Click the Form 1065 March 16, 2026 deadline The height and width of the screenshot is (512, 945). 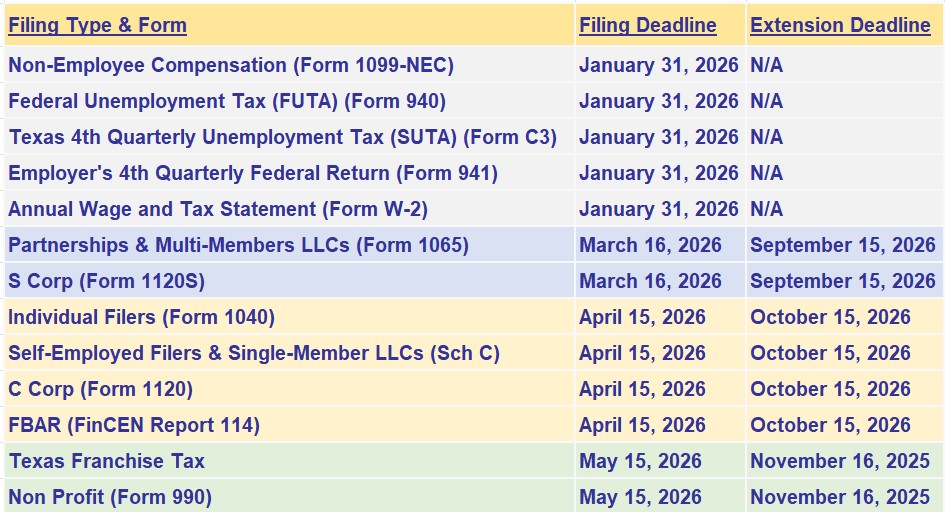[650, 245]
